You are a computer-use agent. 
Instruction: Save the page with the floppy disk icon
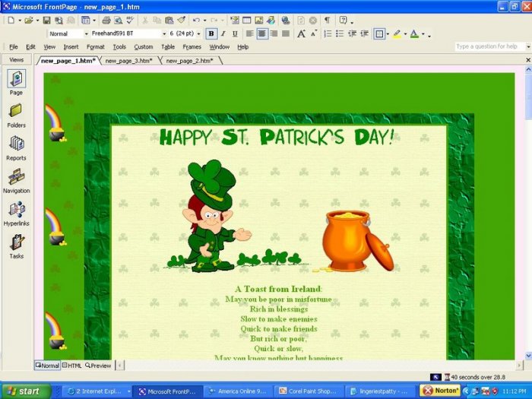click(x=46, y=21)
